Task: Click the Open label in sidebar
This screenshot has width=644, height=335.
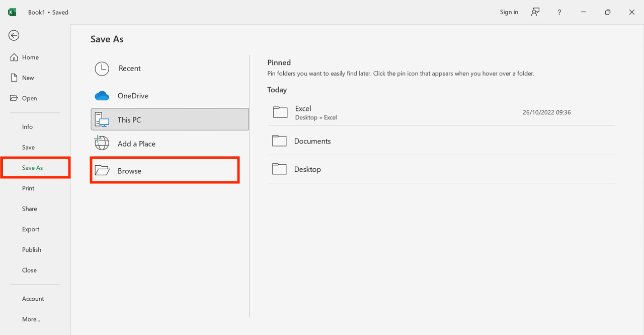Action: pos(29,98)
